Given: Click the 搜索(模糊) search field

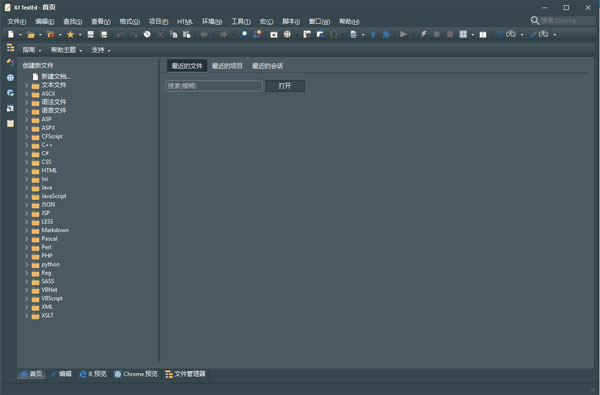Looking at the screenshot, I should point(214,86).
